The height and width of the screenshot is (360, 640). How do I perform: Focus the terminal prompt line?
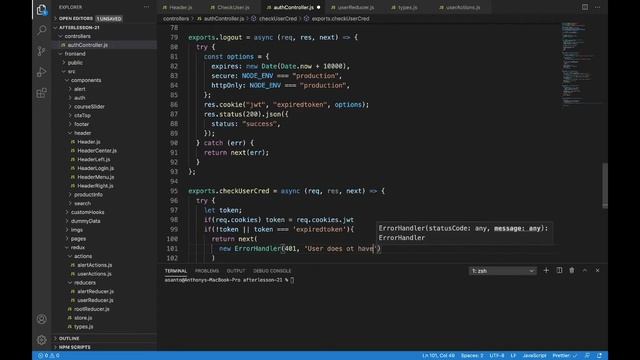pos(229,280)
